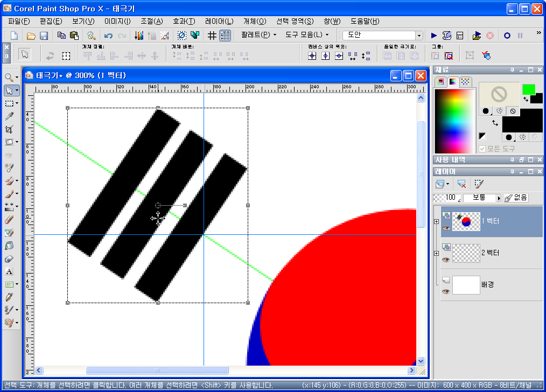Click the Delete layer icon with red X

[x=462, y=184]
